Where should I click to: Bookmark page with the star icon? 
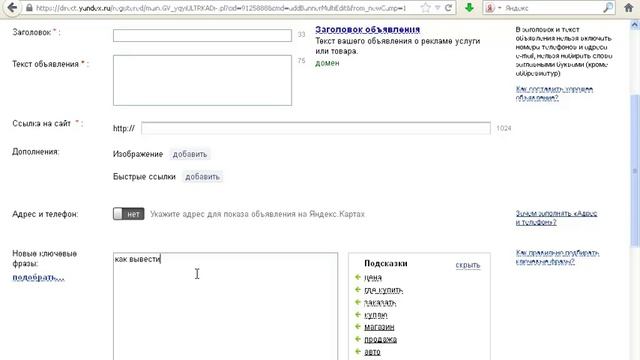(425, 8)
